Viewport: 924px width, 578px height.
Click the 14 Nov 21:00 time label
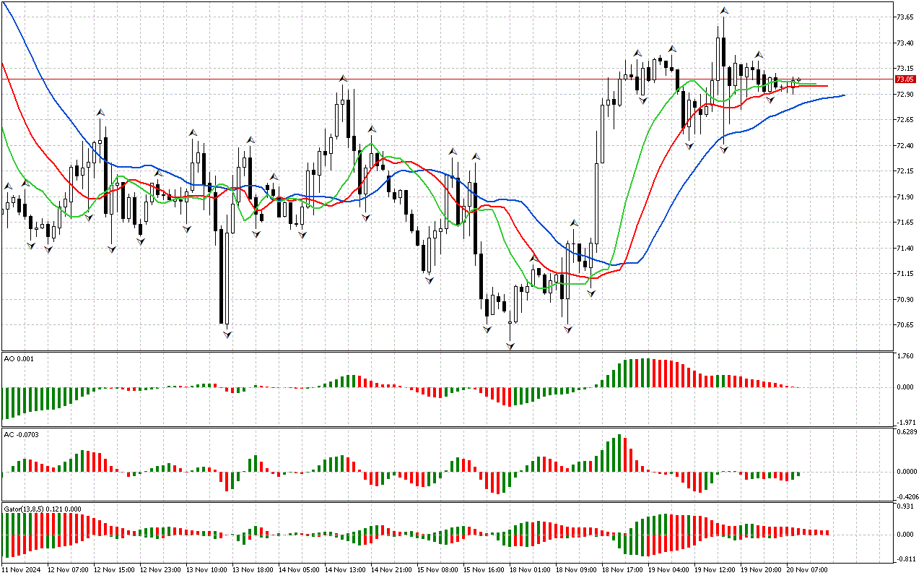[391, 569]
